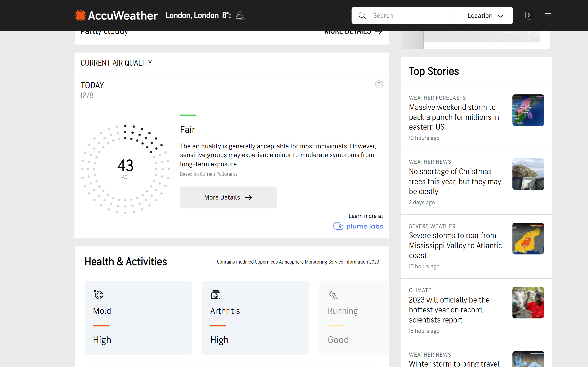
Task: Click the Running shoe activity icon
Action: [333, 295]
